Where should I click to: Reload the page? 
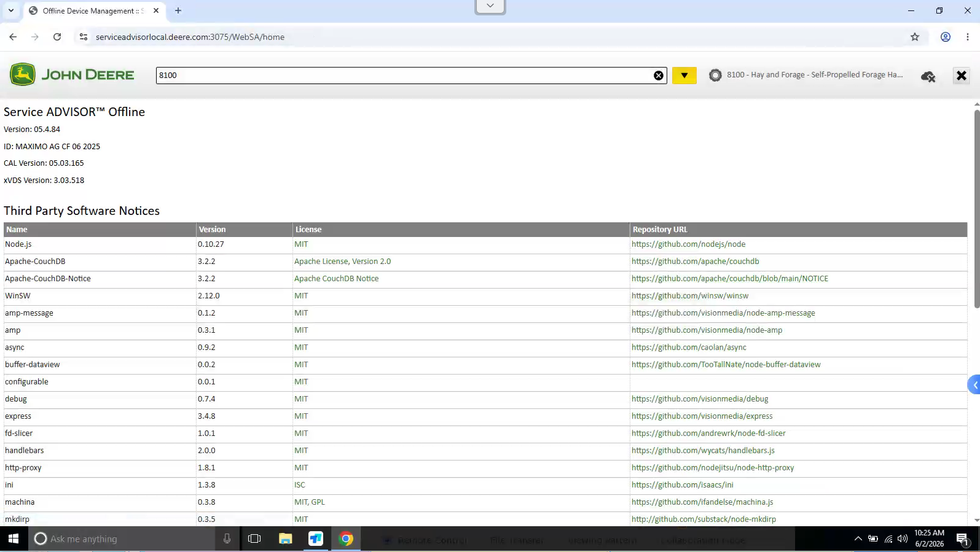click(57, 37)
